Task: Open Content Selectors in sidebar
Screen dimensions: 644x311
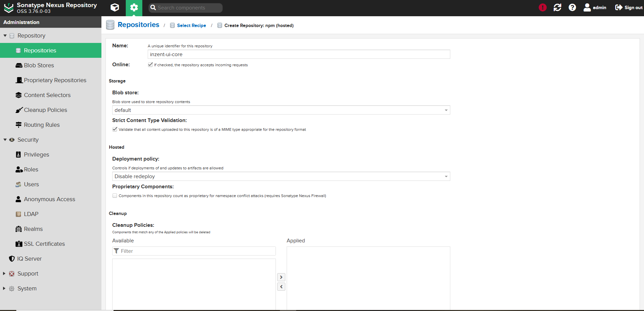Action: (47, 95)
